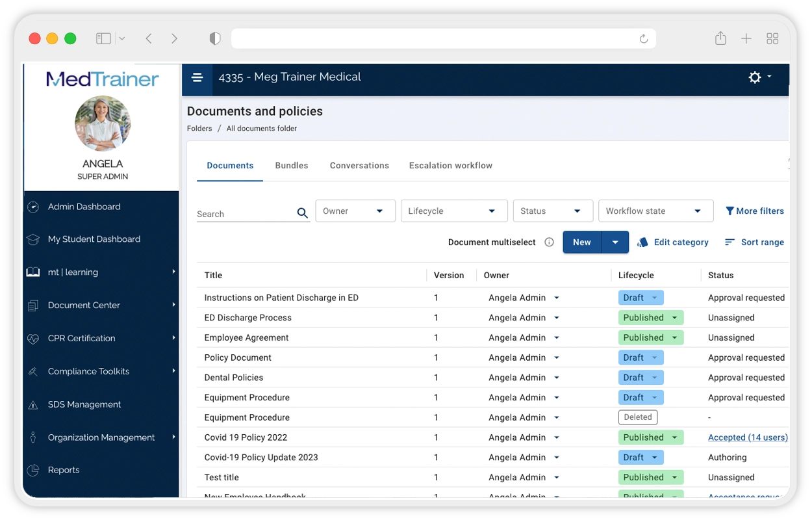Open the settings gear menu
Viewport: 812px width, 520px height.
[759, 77]
